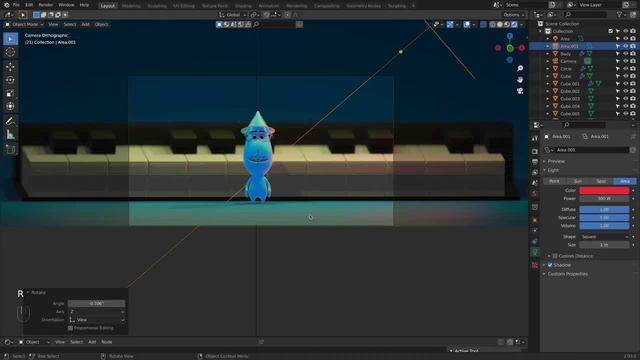Click the pan hand viewport icon
This screenshot has width=640, height=360.
tap(520, 80)
